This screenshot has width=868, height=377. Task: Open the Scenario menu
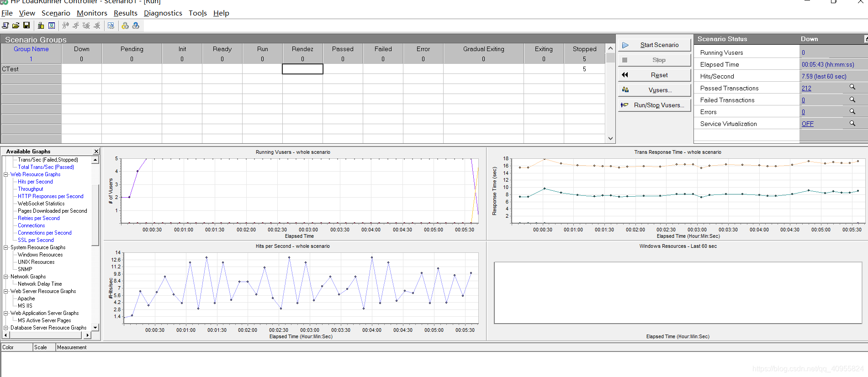point(56,13)
